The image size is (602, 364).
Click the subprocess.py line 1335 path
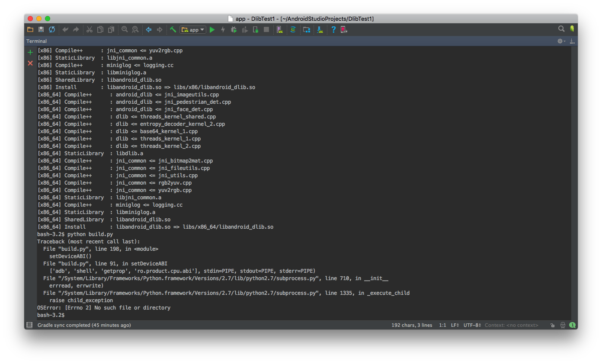226,293
